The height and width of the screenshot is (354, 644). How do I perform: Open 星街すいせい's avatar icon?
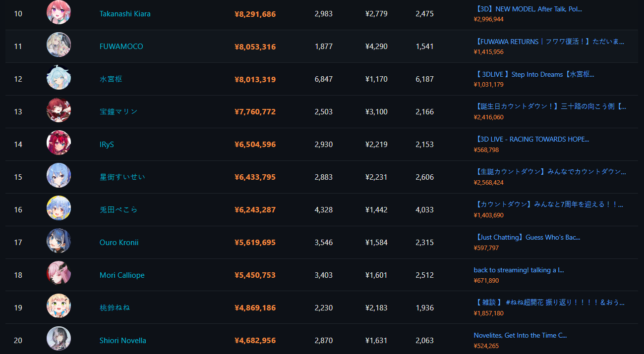click(59, 176)
